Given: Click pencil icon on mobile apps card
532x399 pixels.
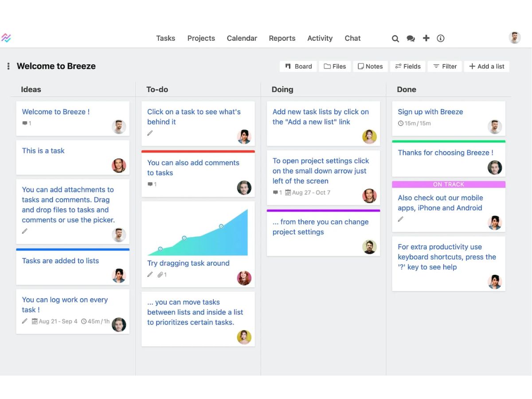Looking at the screenshot, I should click(x=401, y=219).
